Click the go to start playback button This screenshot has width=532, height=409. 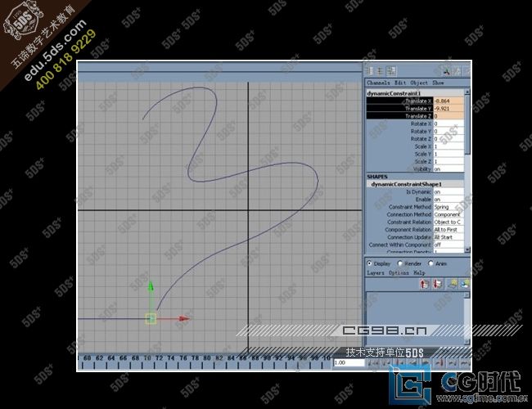point(373,363)
